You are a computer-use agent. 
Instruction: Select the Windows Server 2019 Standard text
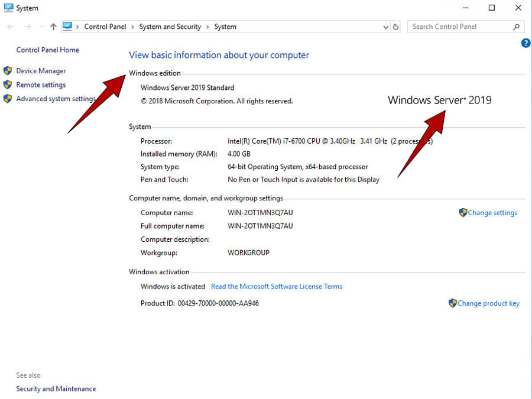coord(187,87)
